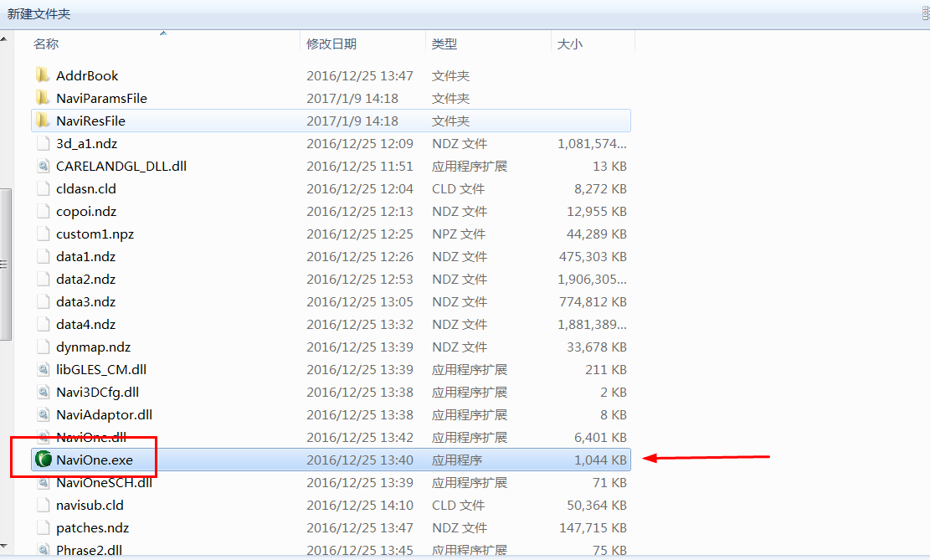Select the NaviAdaptor.dll file icon

pyautogui.click(x=44, y=414)
